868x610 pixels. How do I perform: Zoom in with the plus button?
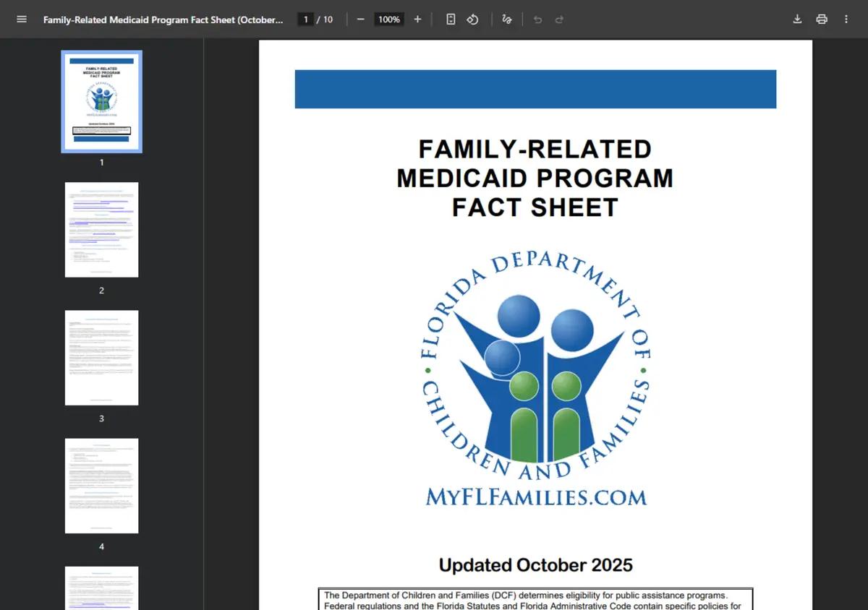(417, 20)
